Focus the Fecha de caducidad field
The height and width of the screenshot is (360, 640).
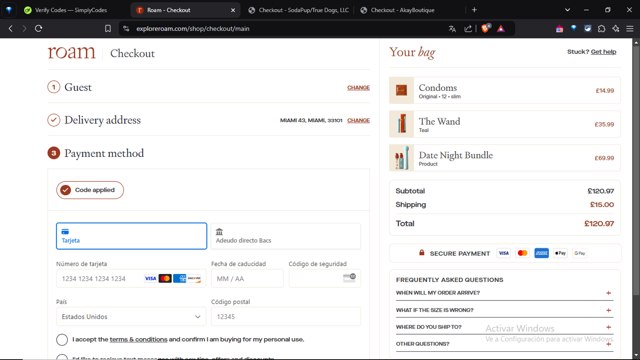tap(247, 278)
